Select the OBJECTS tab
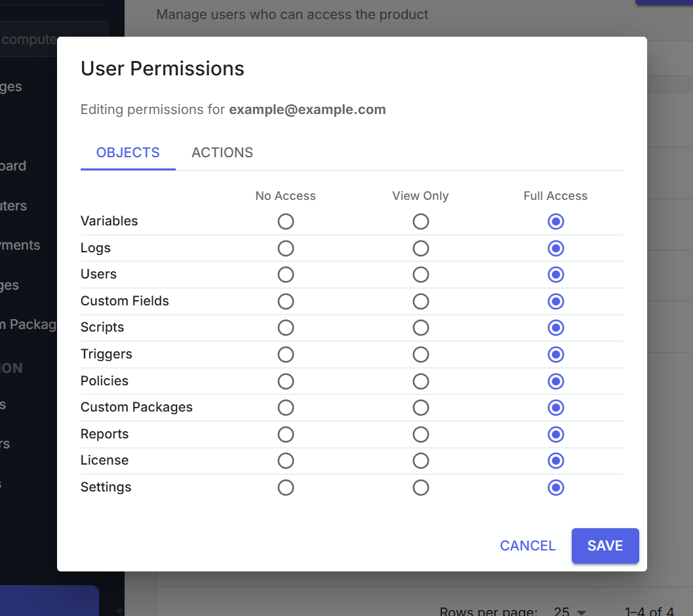Viewport: 693px width, 616px height. (127, 152)
